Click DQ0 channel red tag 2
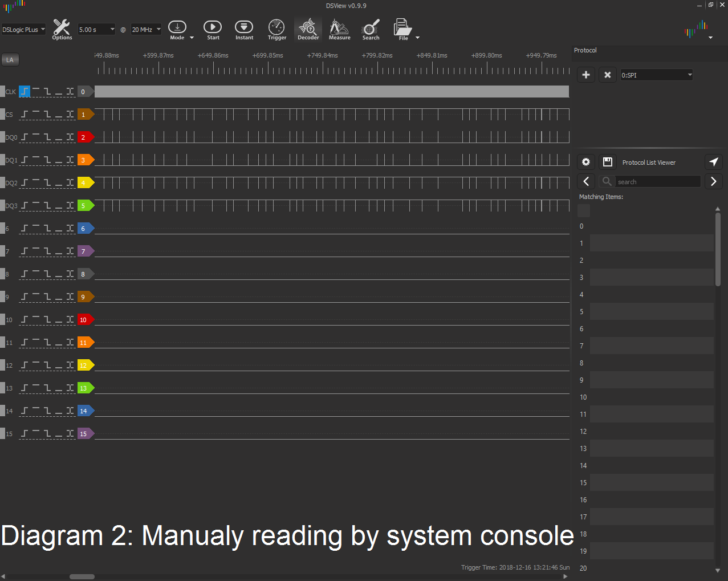The width and height of the screenshot is (728, 581). [x=85, y=137]
